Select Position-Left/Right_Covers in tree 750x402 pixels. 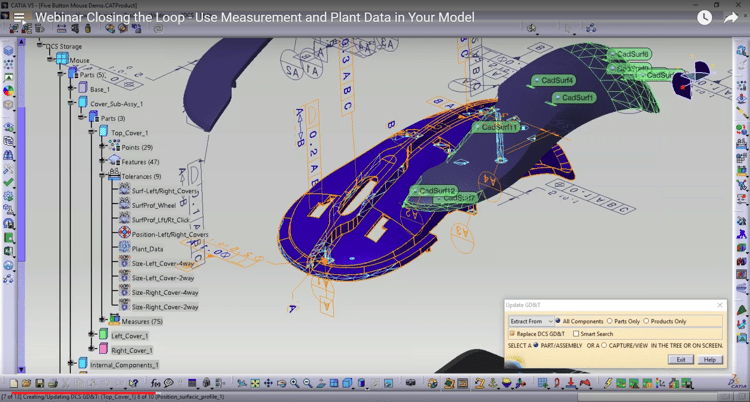point(170,234)
